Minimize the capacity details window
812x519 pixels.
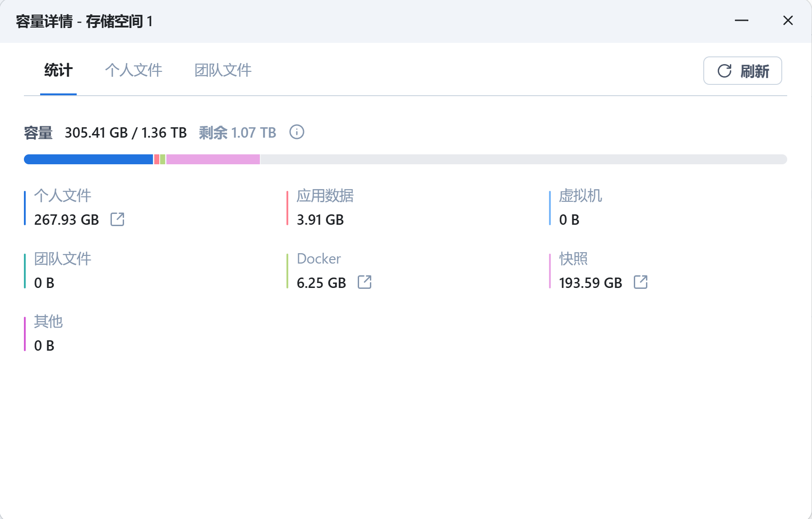click(742, 21)
